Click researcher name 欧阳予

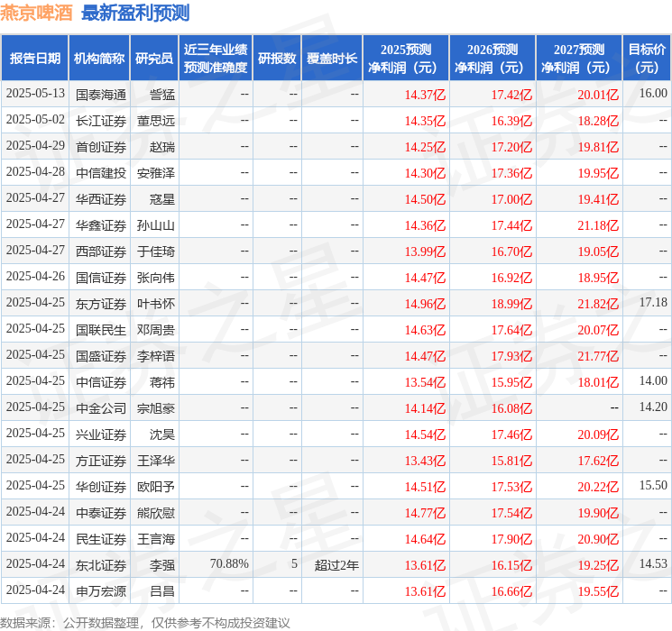tap(156, 487)
